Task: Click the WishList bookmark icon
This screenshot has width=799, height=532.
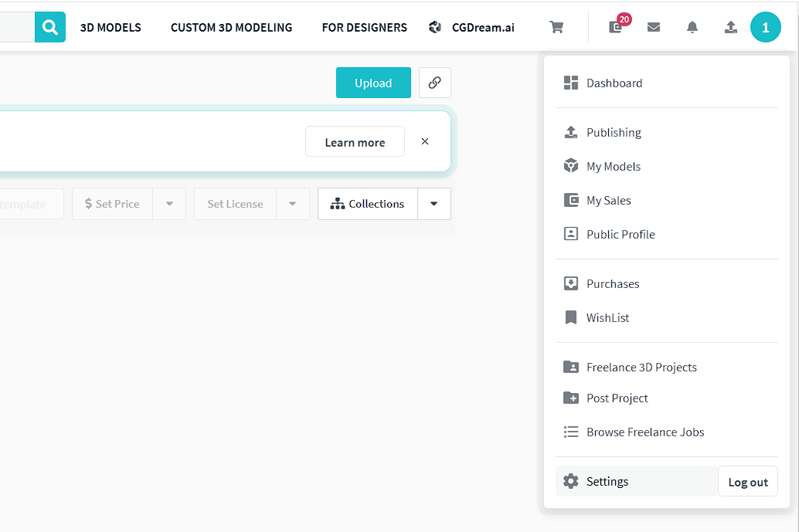Action: 571,317
